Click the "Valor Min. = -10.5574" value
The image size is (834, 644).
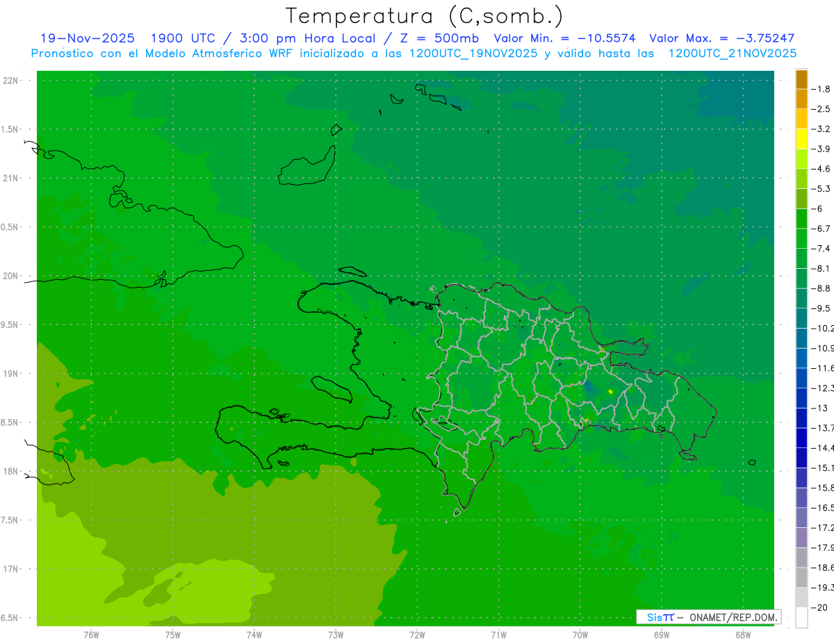click(x=564, y=38)
